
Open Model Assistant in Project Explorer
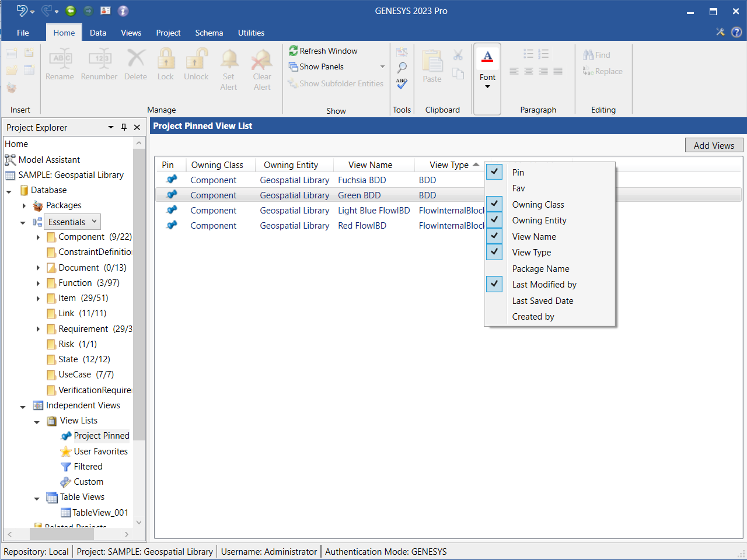coord(49,160)
